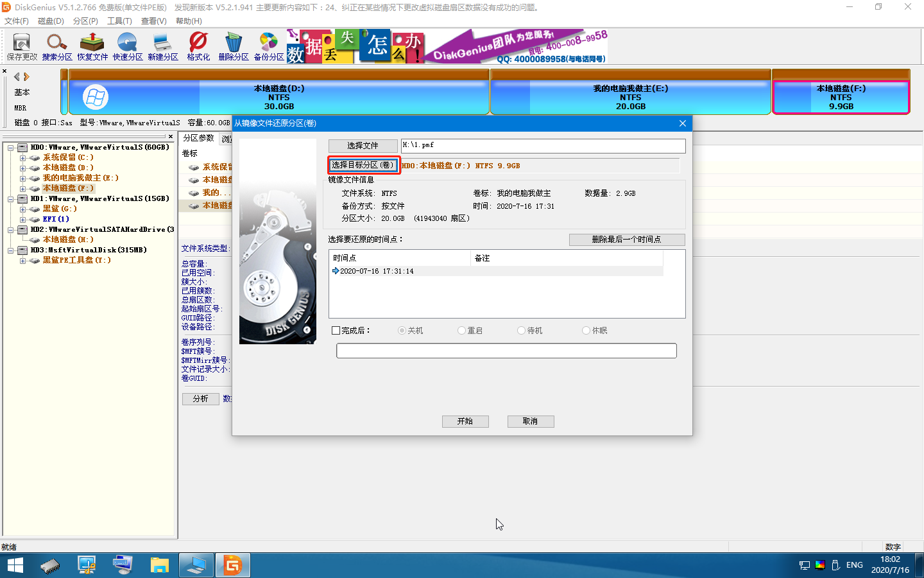This screenshot has height=578, width=924.
Task: Open the 帮助(H) menu
Action: [x=189, y=21]
